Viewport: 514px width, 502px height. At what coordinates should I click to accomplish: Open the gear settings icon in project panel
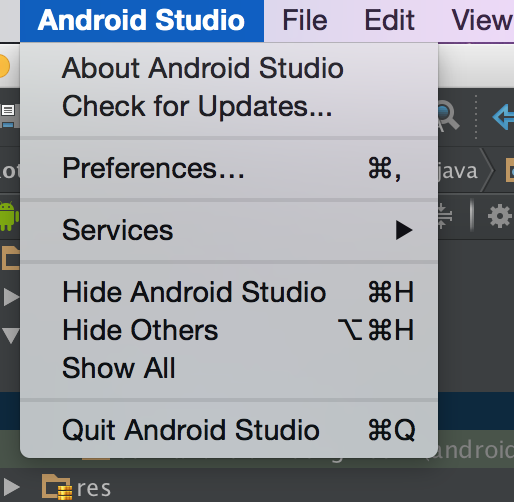tap(499, 217)
